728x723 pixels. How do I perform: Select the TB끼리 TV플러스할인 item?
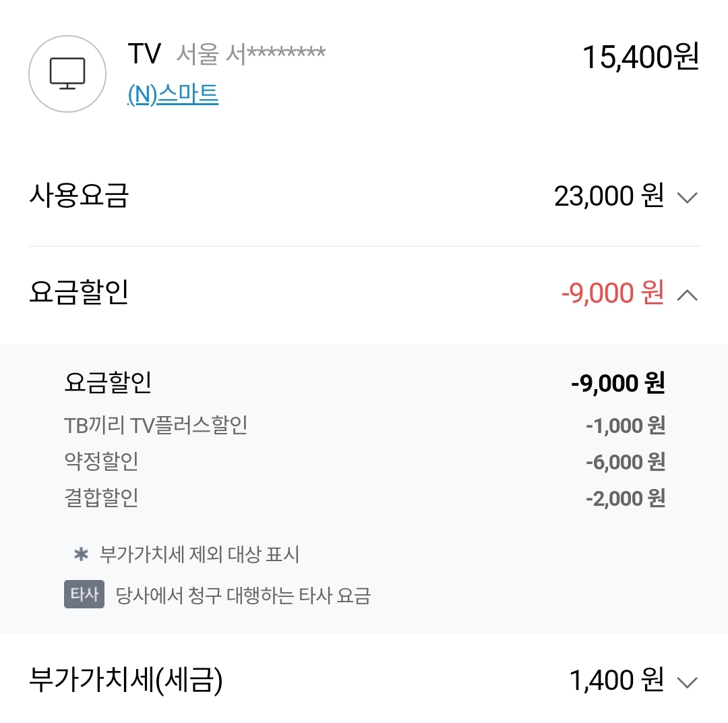[156, 426]
